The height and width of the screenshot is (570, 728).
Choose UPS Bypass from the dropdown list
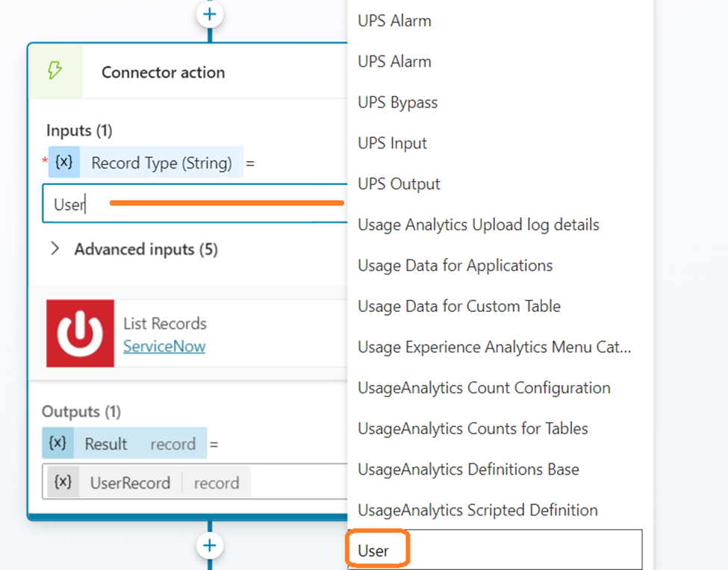[397, 102]
